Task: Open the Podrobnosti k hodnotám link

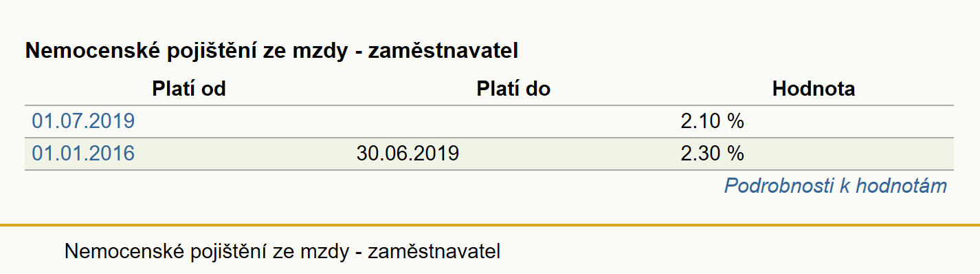Action: [836, 186]
